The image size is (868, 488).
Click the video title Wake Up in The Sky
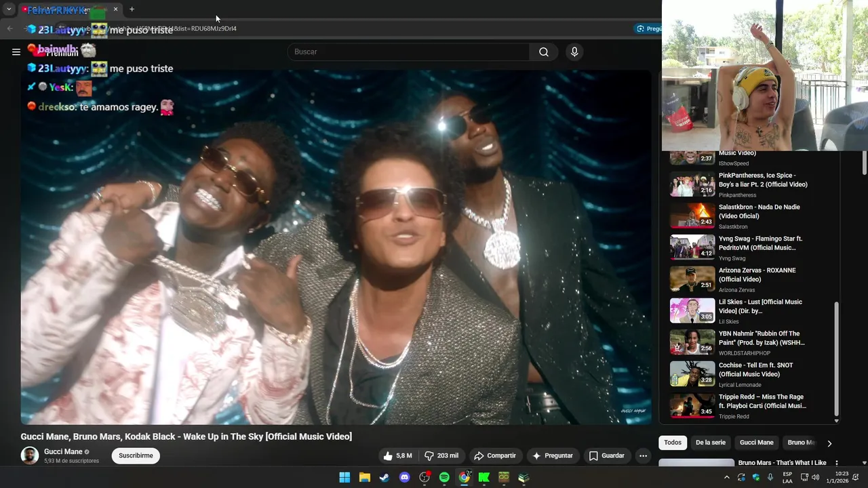click(186, 436)
